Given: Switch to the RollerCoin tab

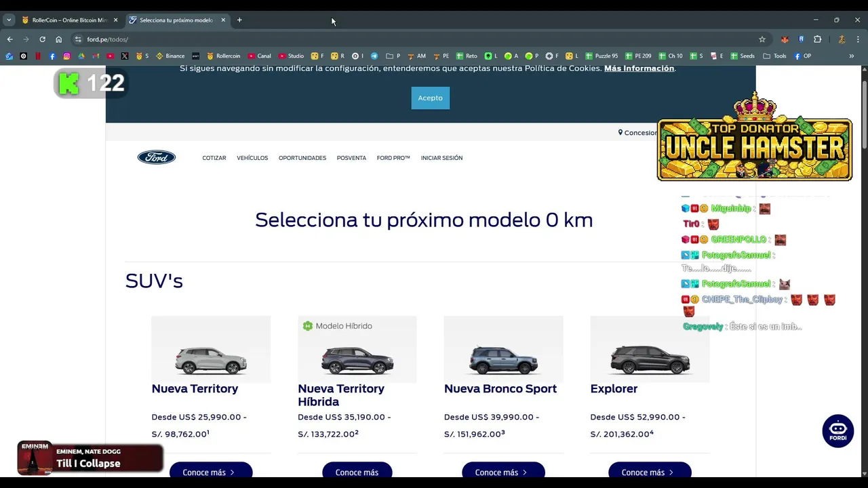Looking at the screenshot, I should pyautogui.click(x=64, y=20).
